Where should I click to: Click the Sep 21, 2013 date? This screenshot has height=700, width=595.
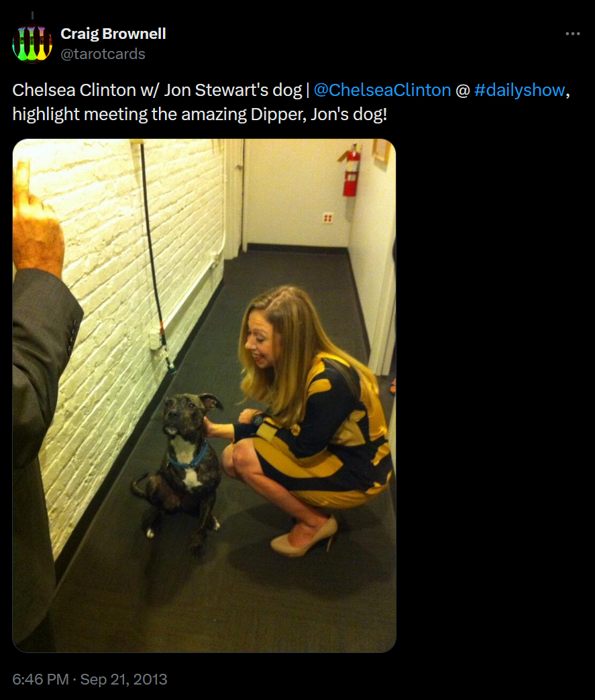pyautogui.click(x=123, y=679)
